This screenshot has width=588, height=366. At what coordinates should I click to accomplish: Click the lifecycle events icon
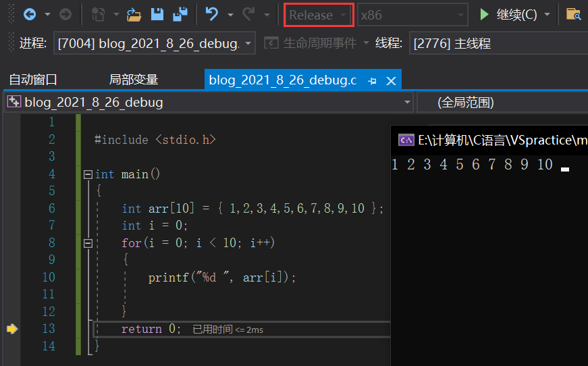(271, 43)
